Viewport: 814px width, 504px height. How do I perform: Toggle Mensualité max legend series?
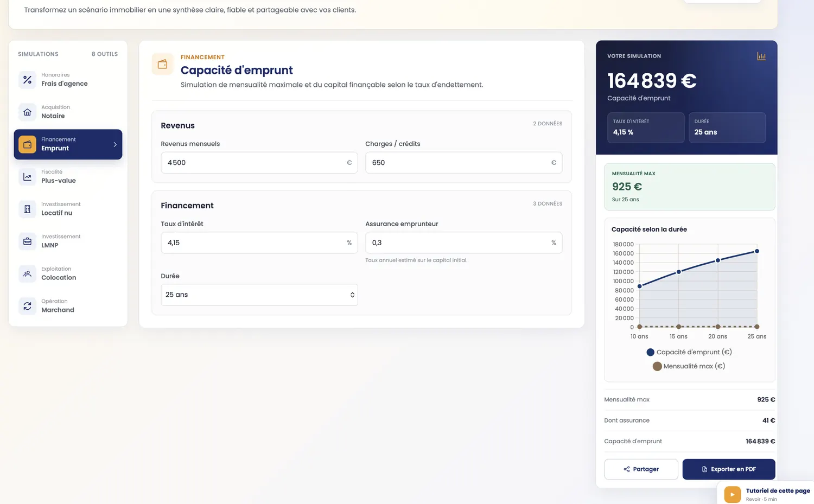(x=689, y=366)
